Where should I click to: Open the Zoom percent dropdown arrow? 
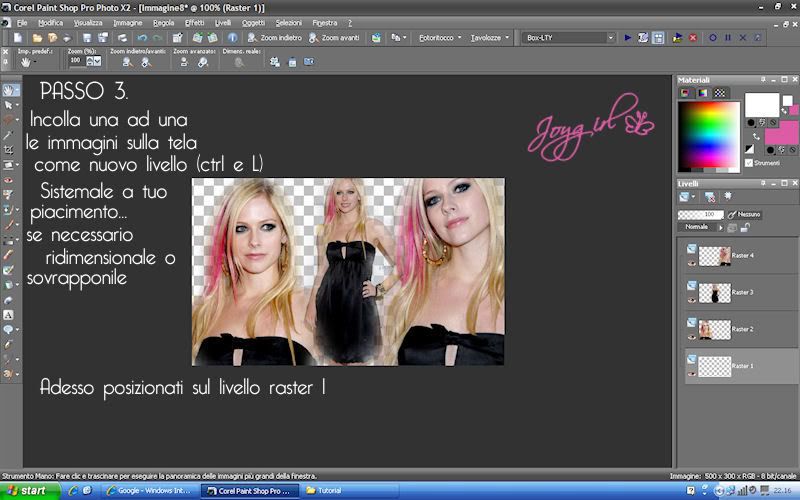(x=97, y=61)
